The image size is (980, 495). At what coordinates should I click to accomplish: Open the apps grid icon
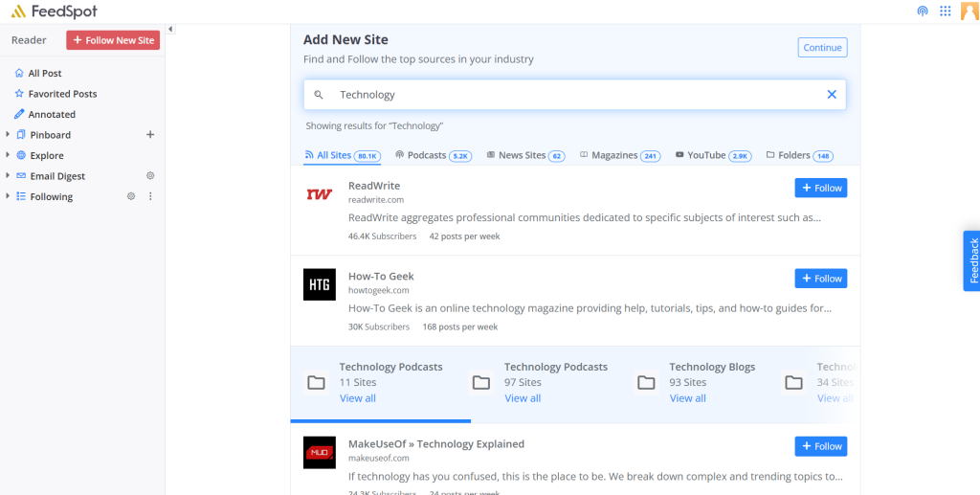pyautogui.click(x=945, y=11)
